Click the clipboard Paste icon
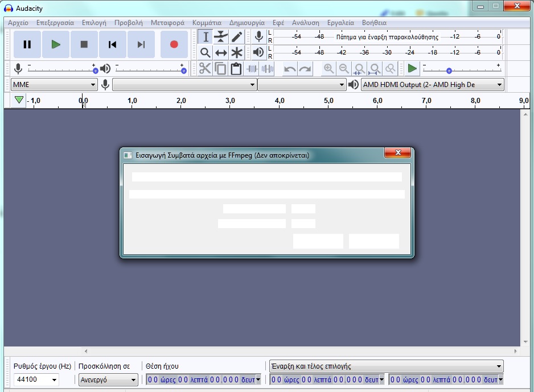 (x=236, y=69)
